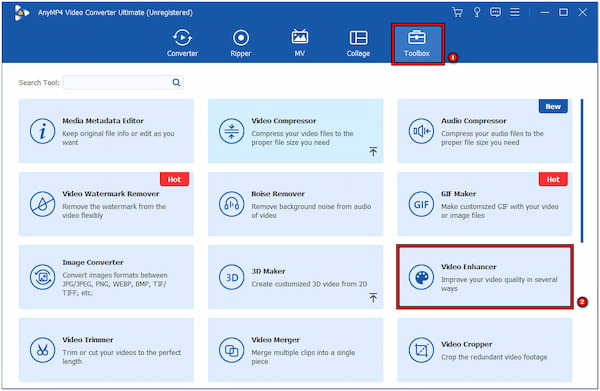600x391 pixels.
Task: Click the Audio Compressor speaker icon
Action: 421,131
